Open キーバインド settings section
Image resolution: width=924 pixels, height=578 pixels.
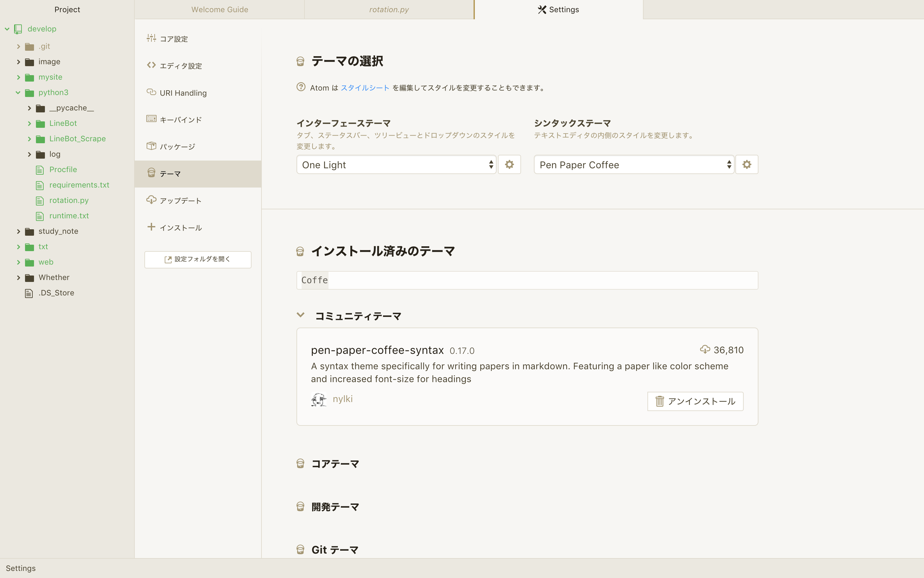(198, 120)
